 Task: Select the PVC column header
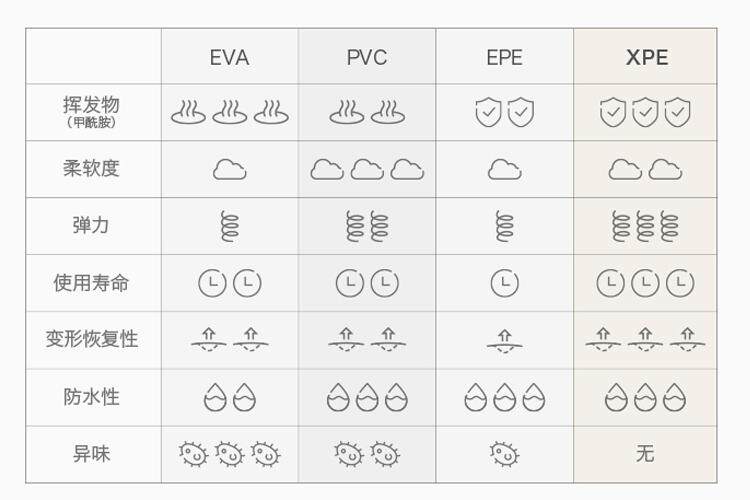point(367,57)
